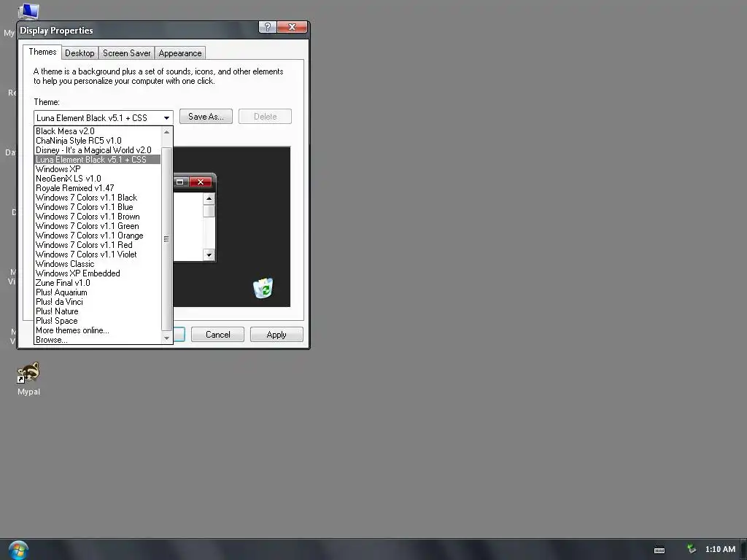Select the Themes tab
The image size is (747, 560).
point(42,52)
